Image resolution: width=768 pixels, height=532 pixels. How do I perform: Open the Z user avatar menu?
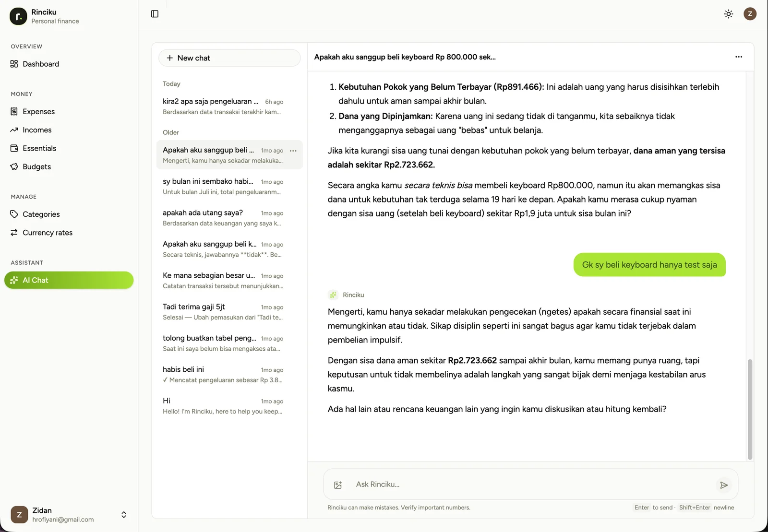tap(750, 14)
